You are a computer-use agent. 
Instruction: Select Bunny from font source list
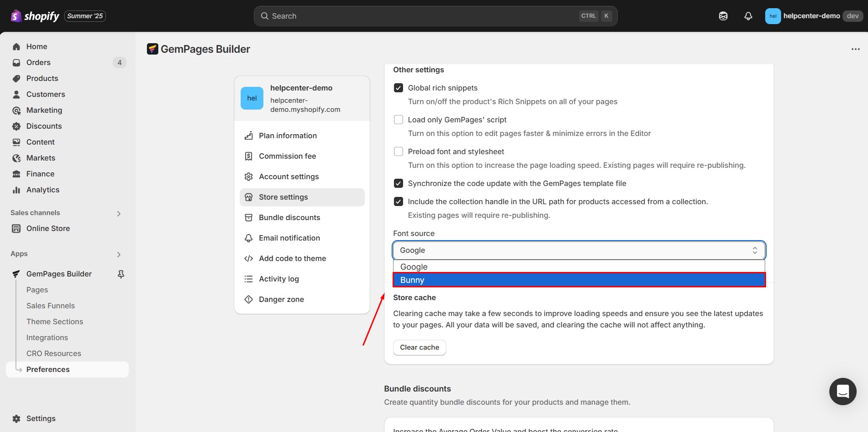pyautogui.click(x=579, y=280)
